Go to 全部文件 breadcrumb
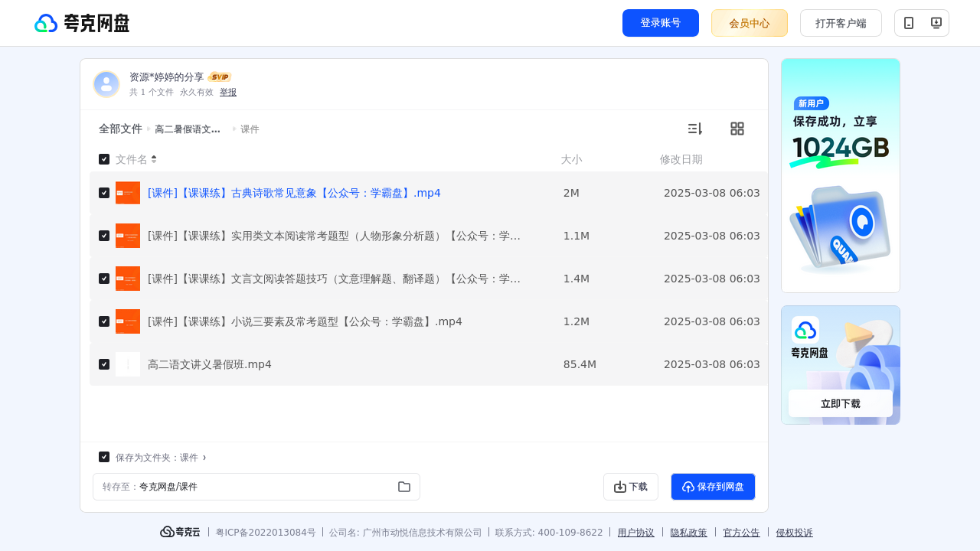Screen dimensions: 980x551 click(x=120, y=129)
